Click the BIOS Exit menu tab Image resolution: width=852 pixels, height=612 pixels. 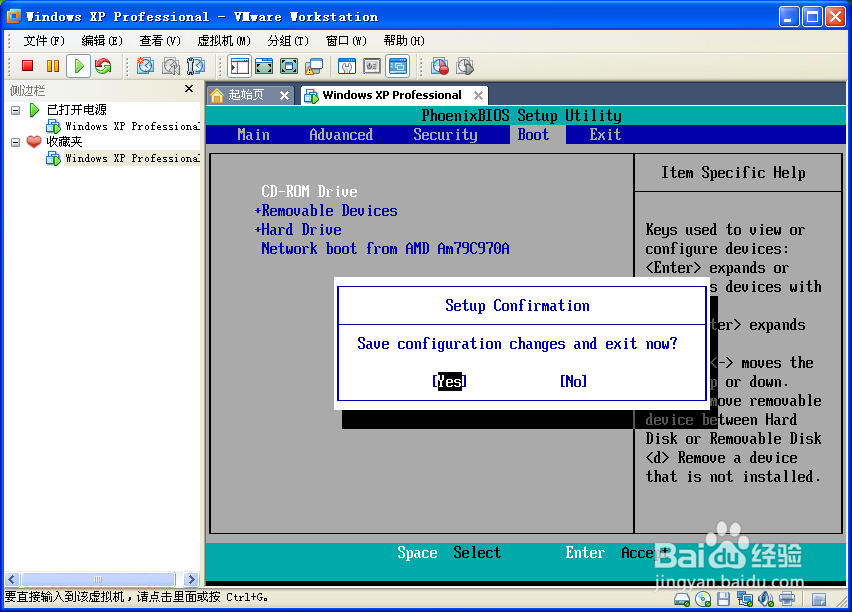click(605, 134)
